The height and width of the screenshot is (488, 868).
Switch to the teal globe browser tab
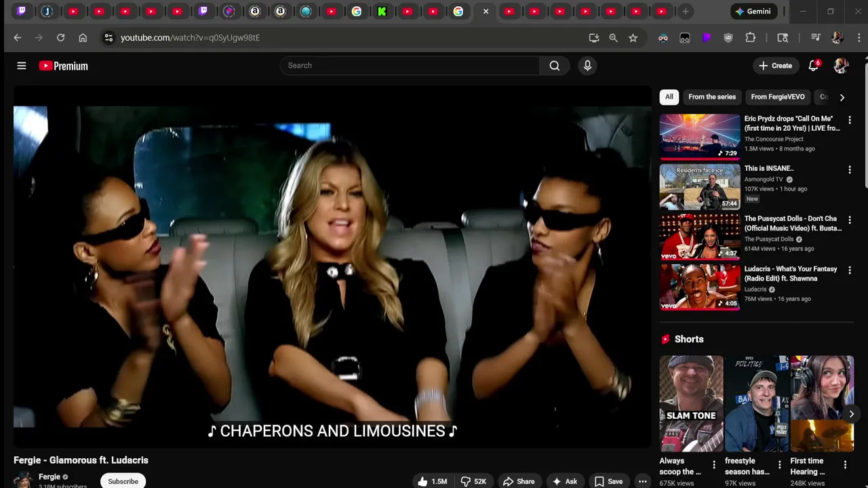pos(306,11)
